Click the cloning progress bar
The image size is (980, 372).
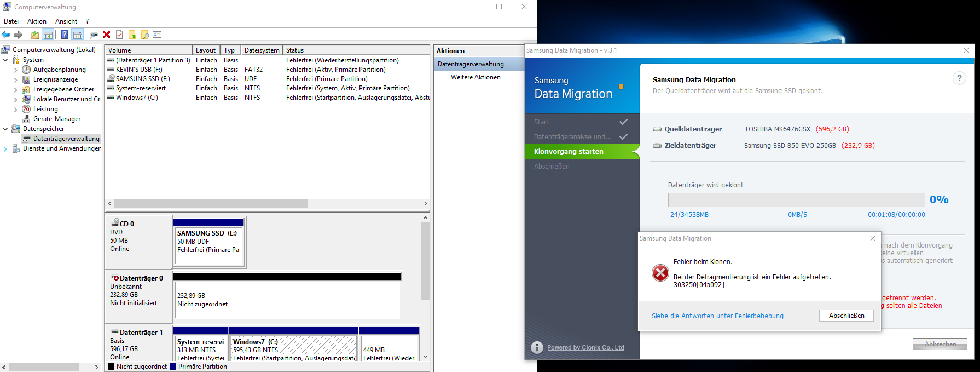click(x=796, y=199)
